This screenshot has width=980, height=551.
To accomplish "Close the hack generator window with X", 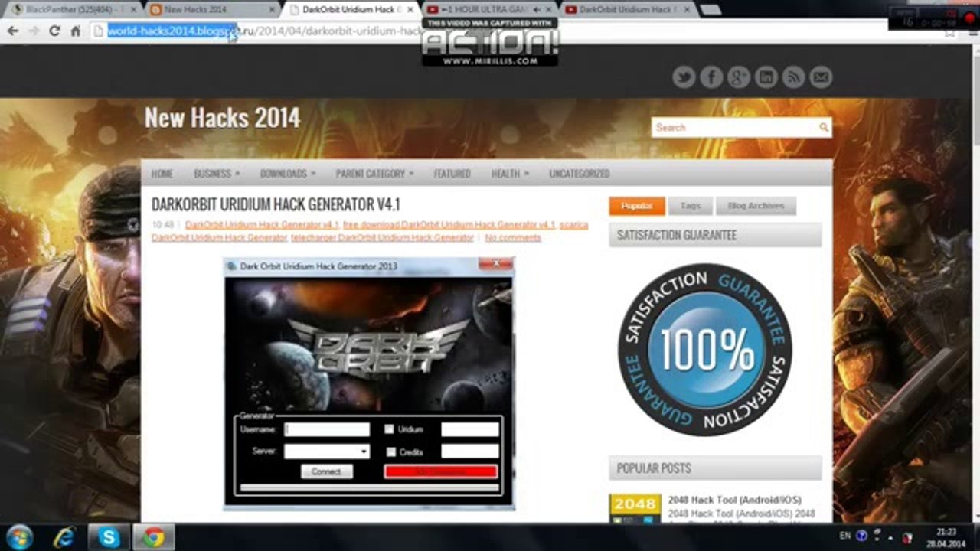I will [496, 264].
